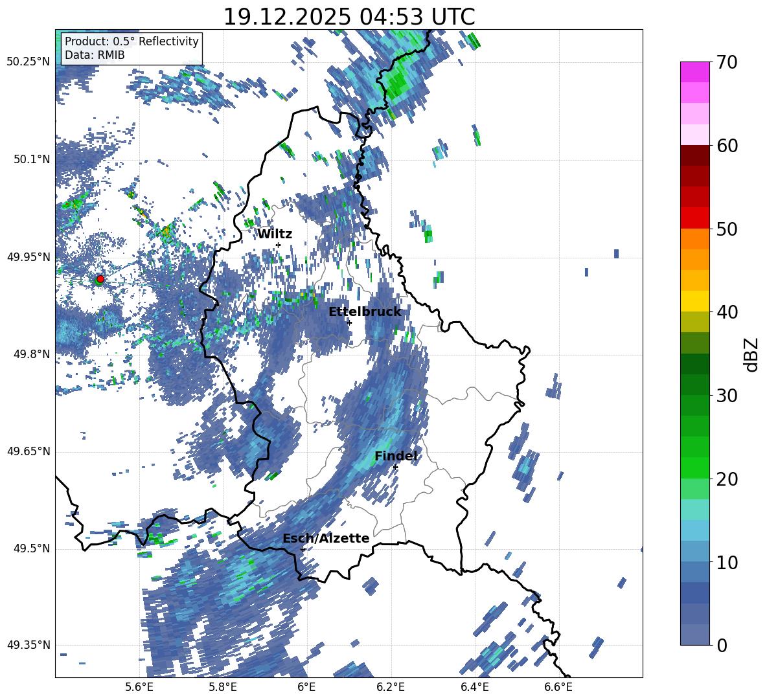767x700 pixels.
Task: Pick the bright red swatch below 50 dBZ
Action: (694, 218)
